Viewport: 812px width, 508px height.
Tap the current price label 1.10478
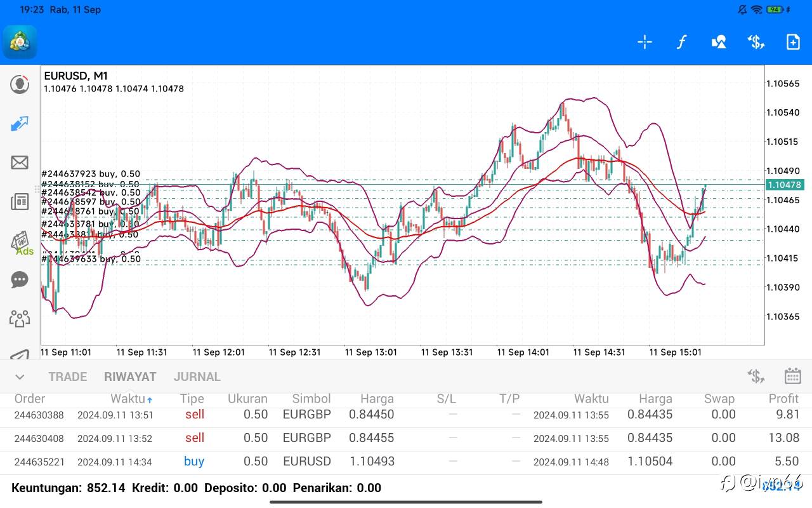tap(785, 185)
